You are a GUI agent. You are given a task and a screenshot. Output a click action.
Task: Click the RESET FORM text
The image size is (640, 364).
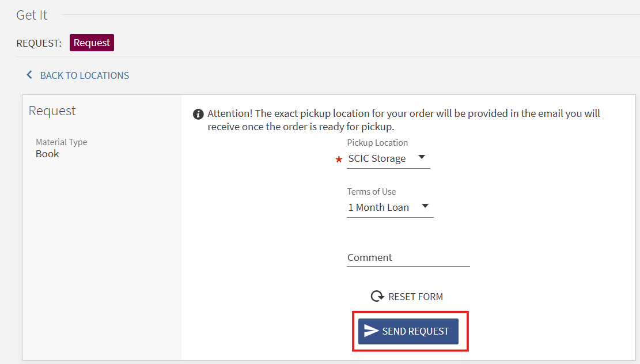(x=415, y=297)
